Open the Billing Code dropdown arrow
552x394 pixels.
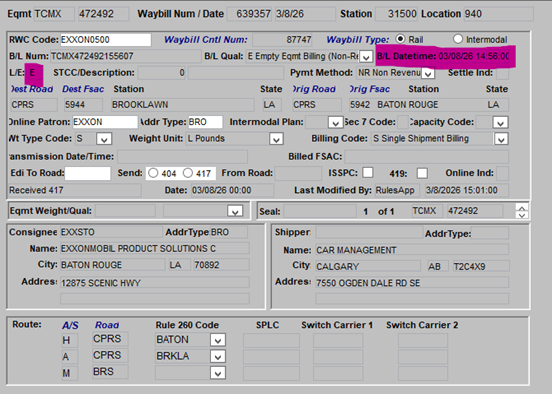501,139
